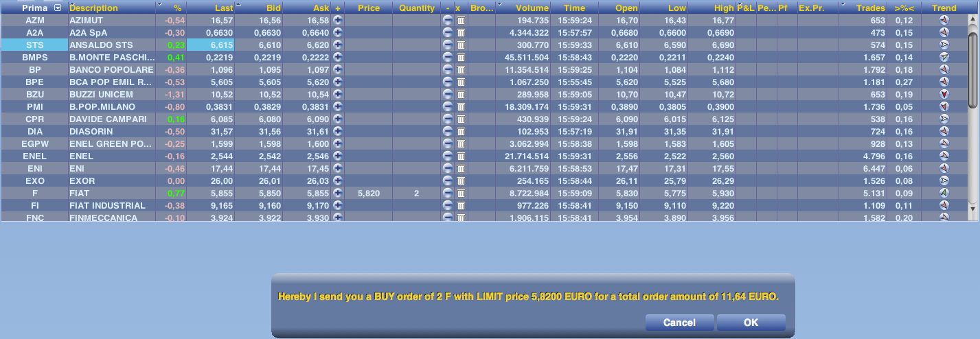The width and height of the screenshot is (980, 339).
Task: Open the trend icon for B.MONTE PASCHI
Action: (x=944, y=58)
